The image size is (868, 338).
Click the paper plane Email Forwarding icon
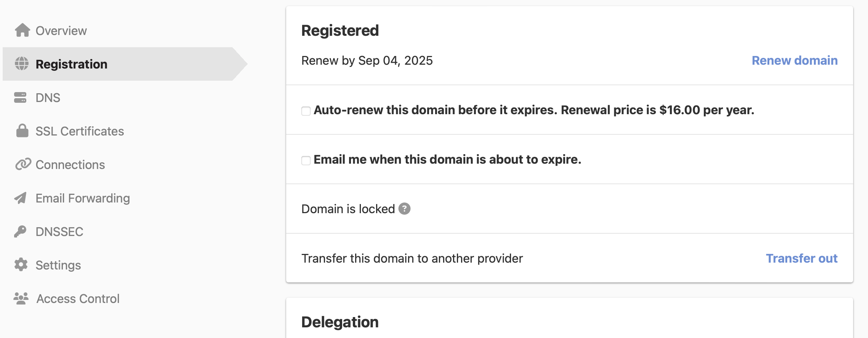(x=21, y=198)
